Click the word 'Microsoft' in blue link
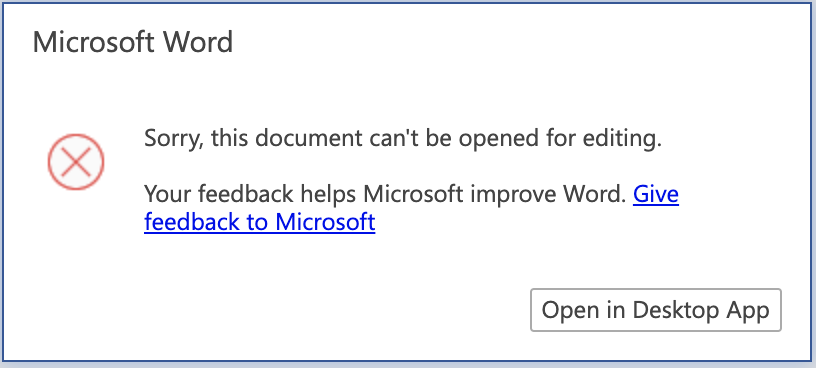 [325, 222]
